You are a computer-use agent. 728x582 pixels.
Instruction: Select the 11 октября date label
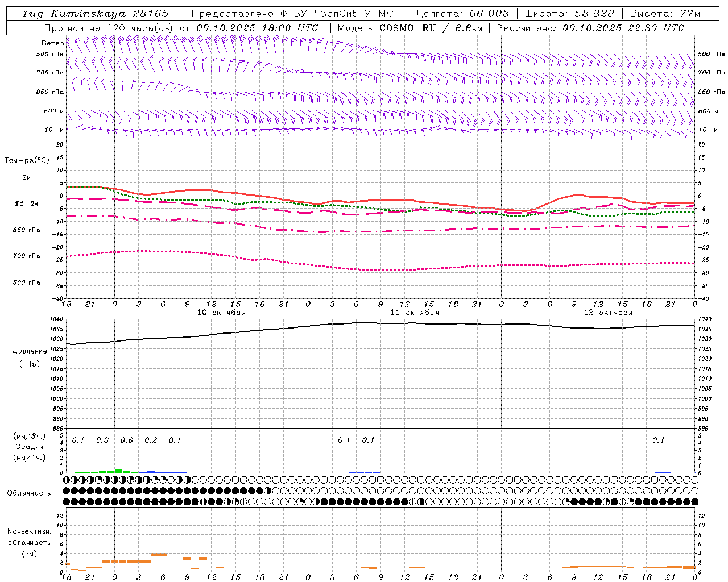[415, 313]
